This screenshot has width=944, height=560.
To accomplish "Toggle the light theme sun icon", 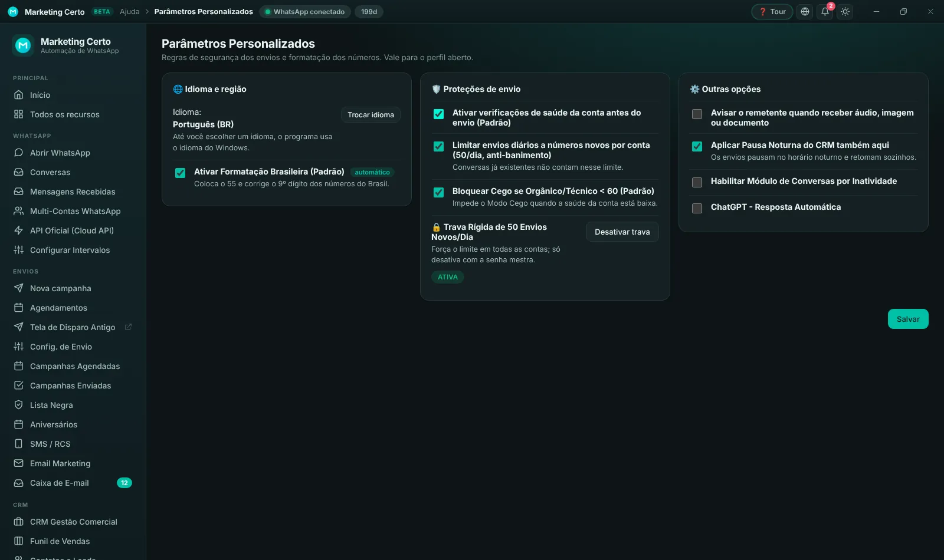I will point(845,12).
